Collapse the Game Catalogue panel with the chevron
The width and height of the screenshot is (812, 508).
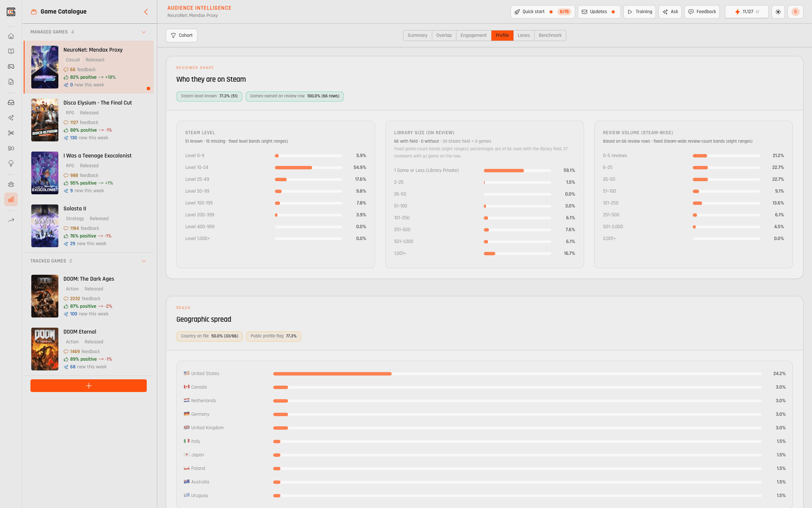146,12
